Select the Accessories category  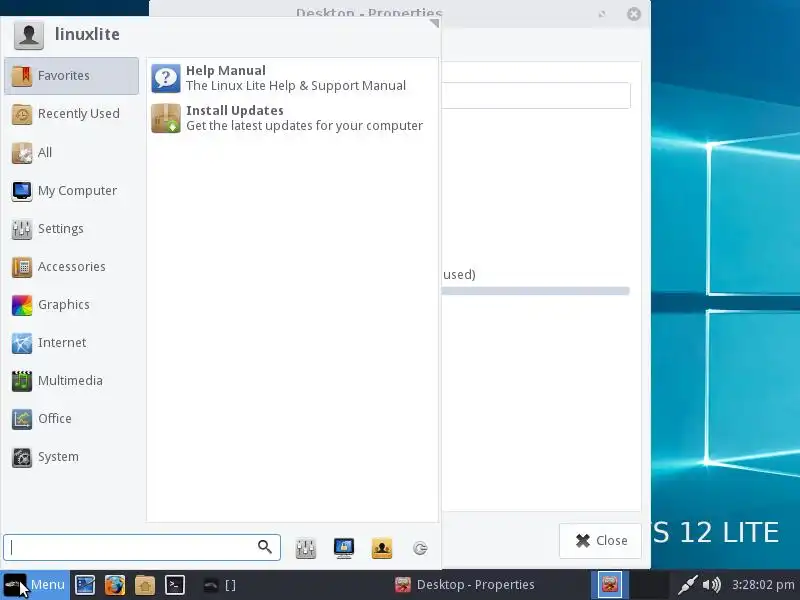tap(71, 266)
